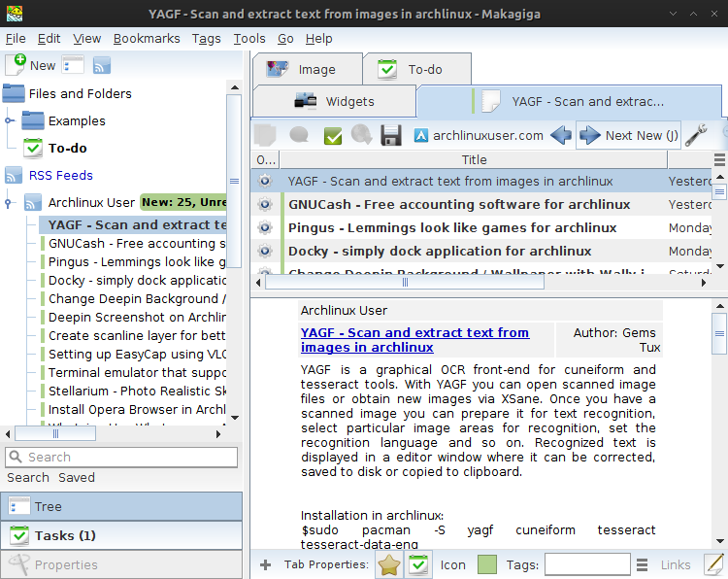Select the YAGF - Scan and extrac... tab
Image resolution: width=728 pixels, height=579 pixels.
pos(569,101)
